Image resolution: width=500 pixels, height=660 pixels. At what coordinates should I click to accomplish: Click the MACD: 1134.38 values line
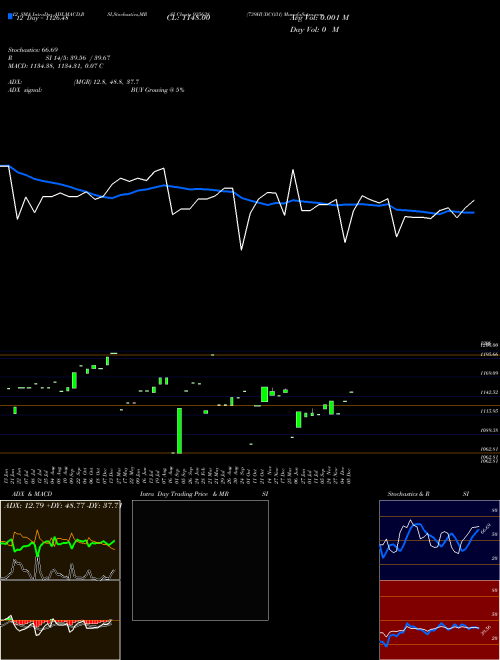tap(56, 66)
